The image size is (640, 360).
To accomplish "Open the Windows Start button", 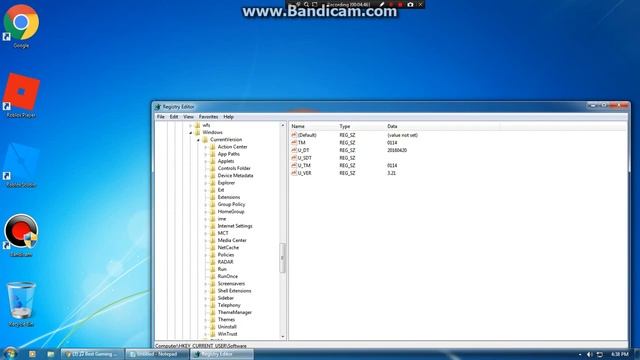I will pos(10,353).
